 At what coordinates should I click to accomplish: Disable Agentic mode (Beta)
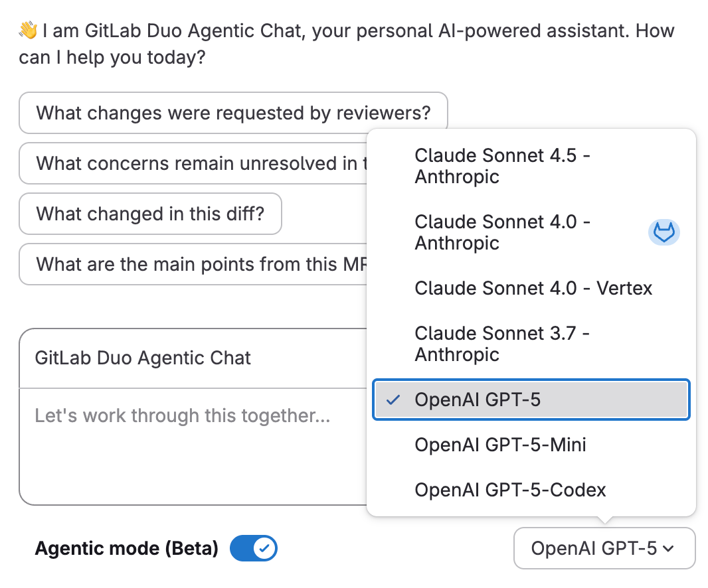pos(254,548)
